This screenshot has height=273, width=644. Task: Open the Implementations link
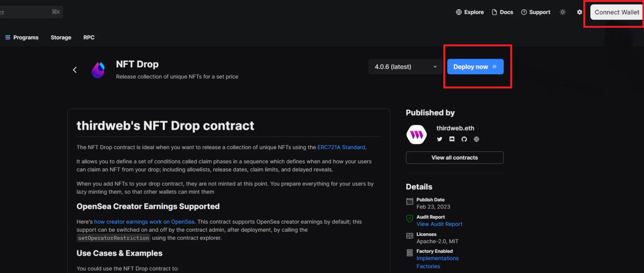click(438, 258)
